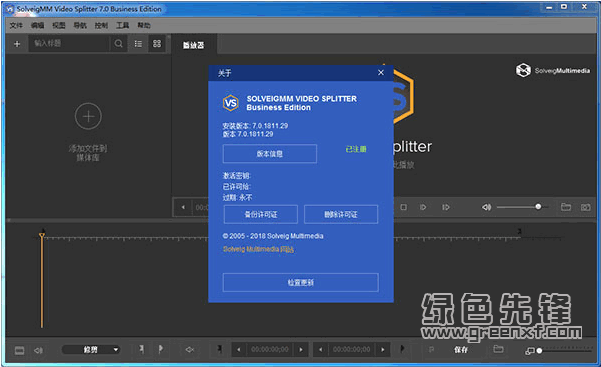Open the 控制 (Control) menu

pyautogui.click(x=101, y=25)
